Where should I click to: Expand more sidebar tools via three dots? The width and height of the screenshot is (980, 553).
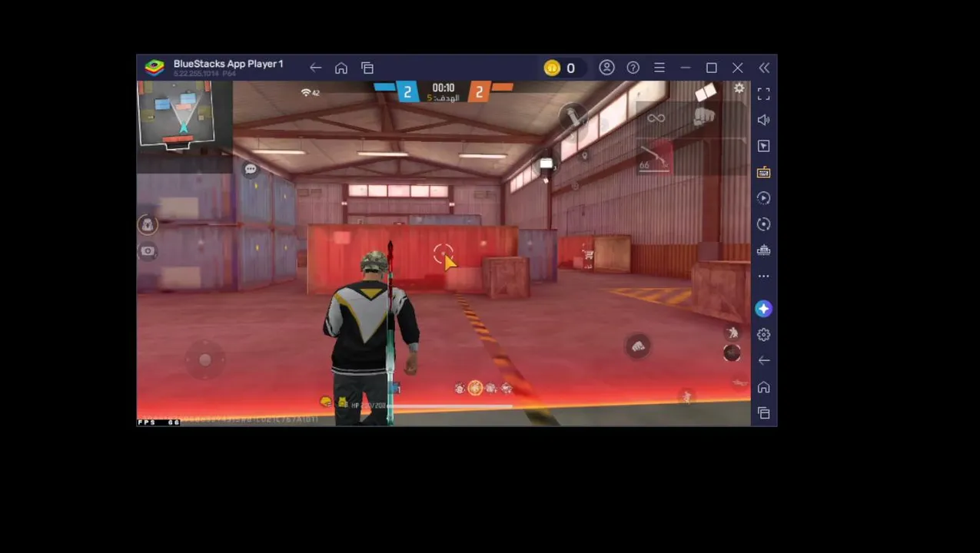tap(763, 276)
